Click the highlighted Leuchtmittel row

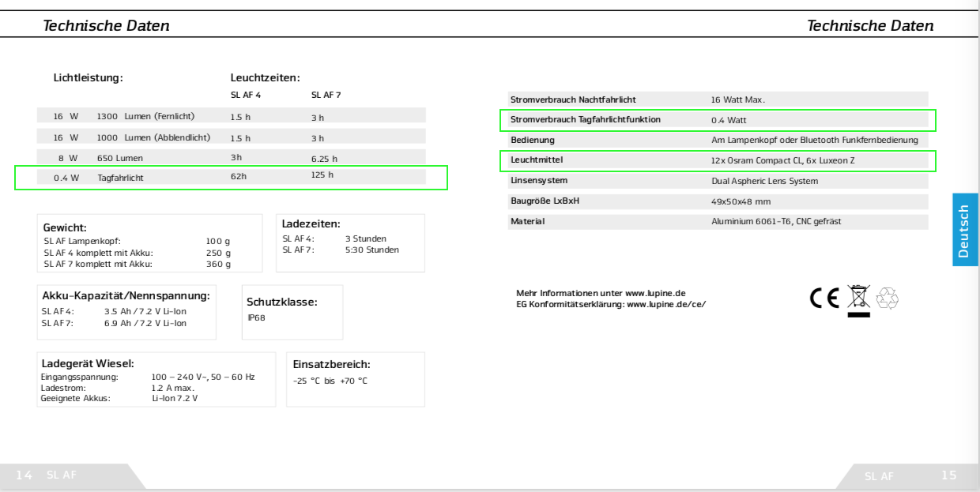[718, 160]
